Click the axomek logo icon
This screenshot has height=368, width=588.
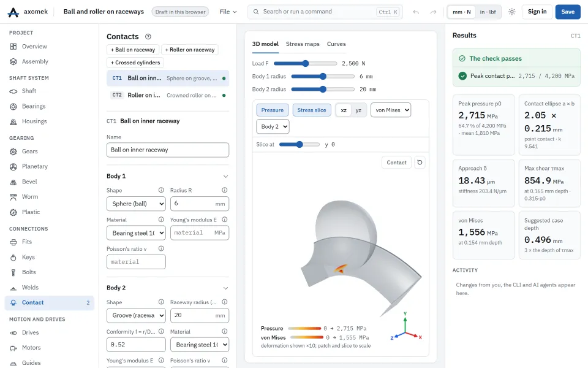pyautogui.click(x=13, y=12)
